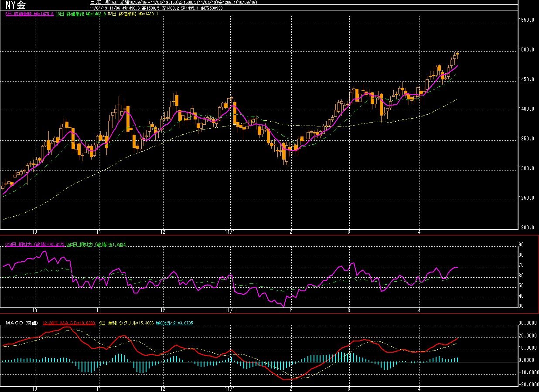Select the MACDオシレーター=3.6705 legend
Viewport: 539px width, 392px height.
pos(174,323)
